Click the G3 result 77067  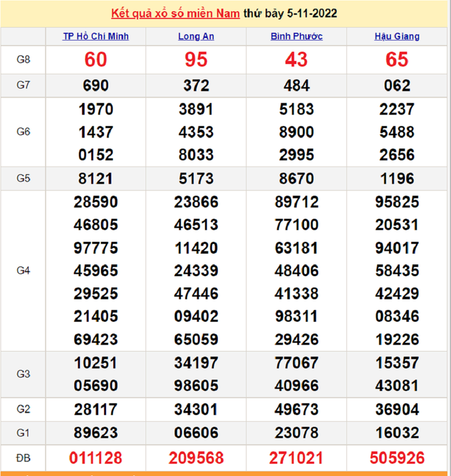click(296, 363)
